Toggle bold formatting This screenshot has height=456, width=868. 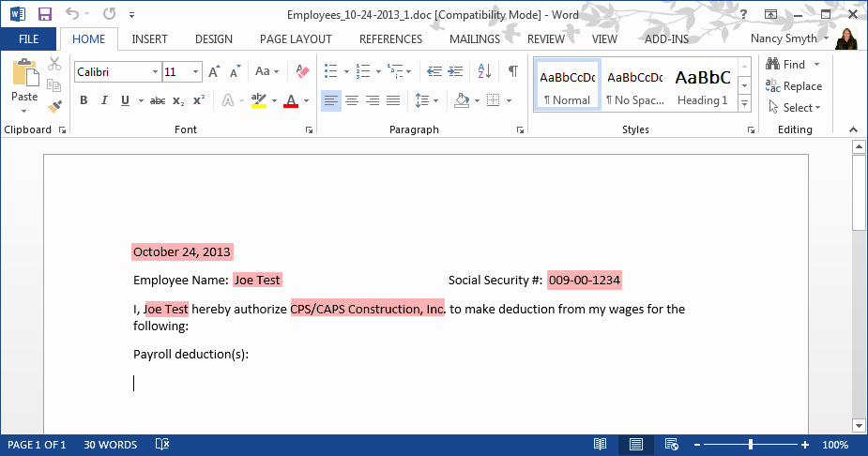click(x=84, y=100)
